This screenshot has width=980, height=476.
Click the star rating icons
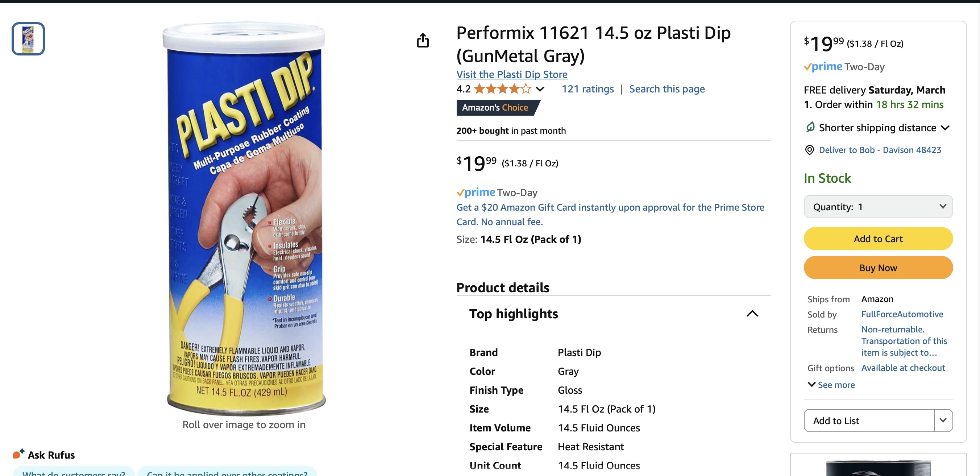click(x=503, y=89)
